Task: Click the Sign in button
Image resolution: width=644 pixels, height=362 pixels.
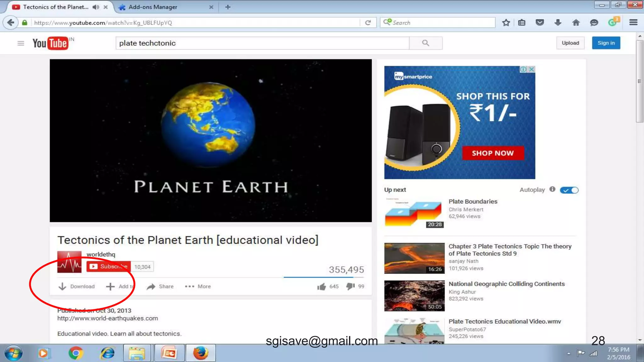Action: [x=606, y=43]
